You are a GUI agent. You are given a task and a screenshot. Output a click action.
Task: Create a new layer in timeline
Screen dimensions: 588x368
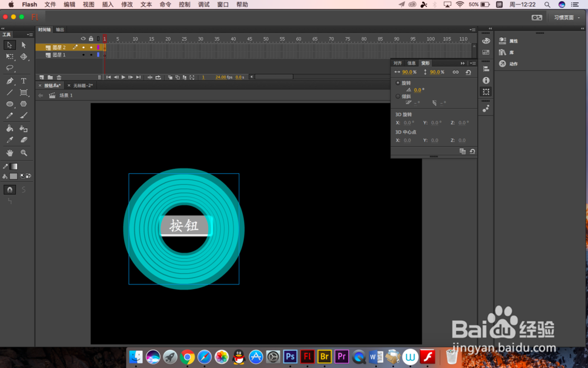point(41,77)
